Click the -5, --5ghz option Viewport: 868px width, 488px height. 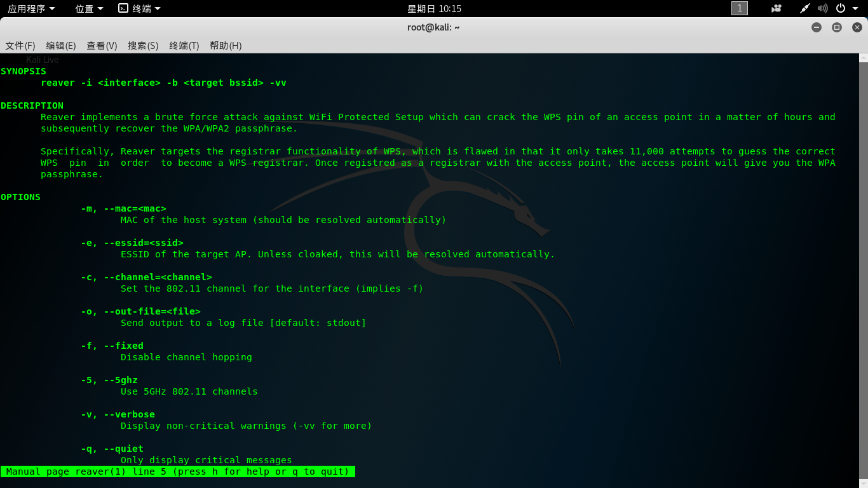coord(109,380)
